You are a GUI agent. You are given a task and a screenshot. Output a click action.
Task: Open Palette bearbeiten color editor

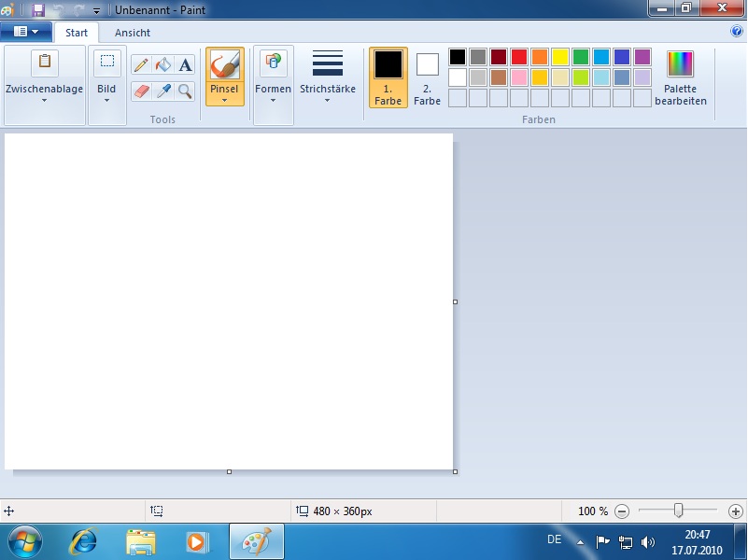680,77
